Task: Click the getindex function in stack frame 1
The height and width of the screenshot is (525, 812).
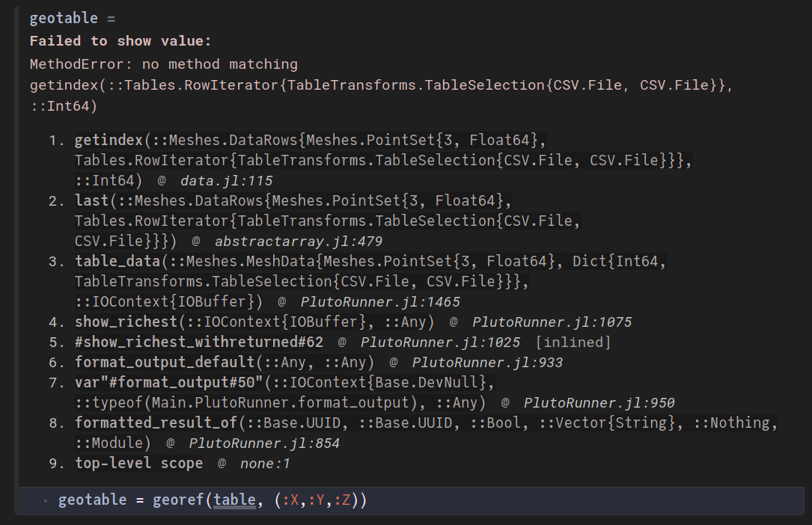Action: tap(109, 140)
